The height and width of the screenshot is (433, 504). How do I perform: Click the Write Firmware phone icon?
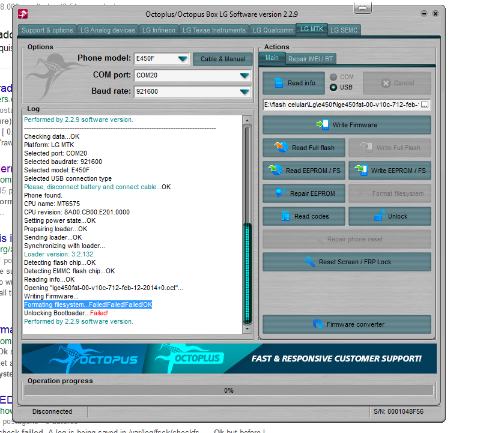(323, 125)
